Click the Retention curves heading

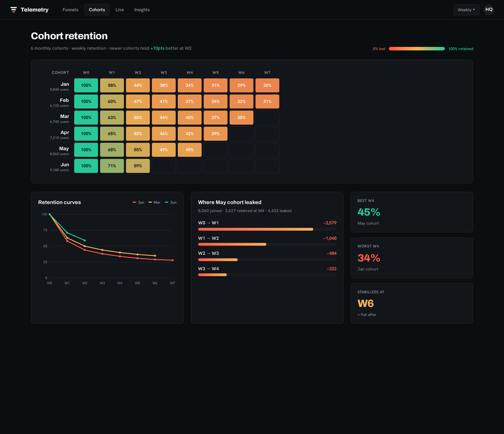[59, 202]
